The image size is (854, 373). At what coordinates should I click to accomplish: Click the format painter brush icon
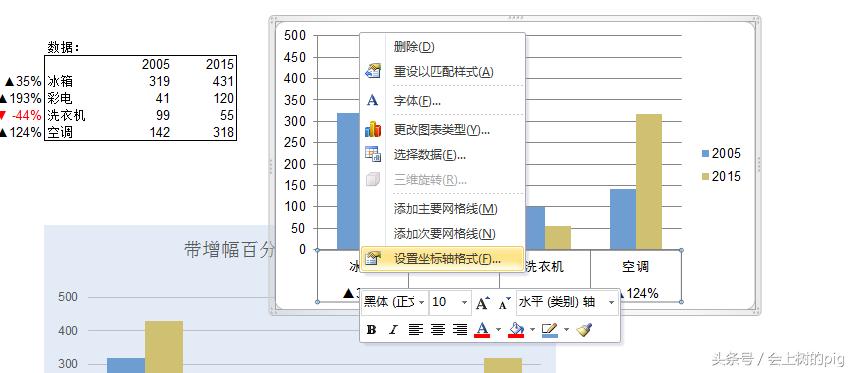(x=584, y=329)
